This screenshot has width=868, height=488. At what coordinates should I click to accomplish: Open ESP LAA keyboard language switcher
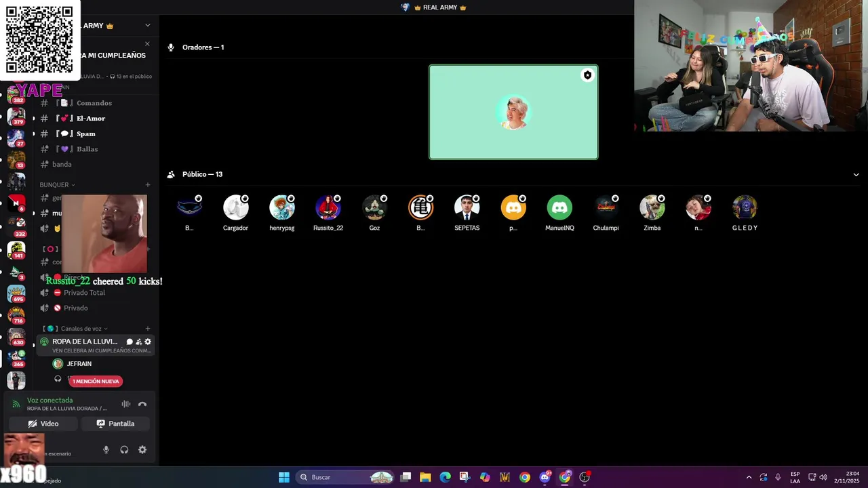click(x=795, y=477)
